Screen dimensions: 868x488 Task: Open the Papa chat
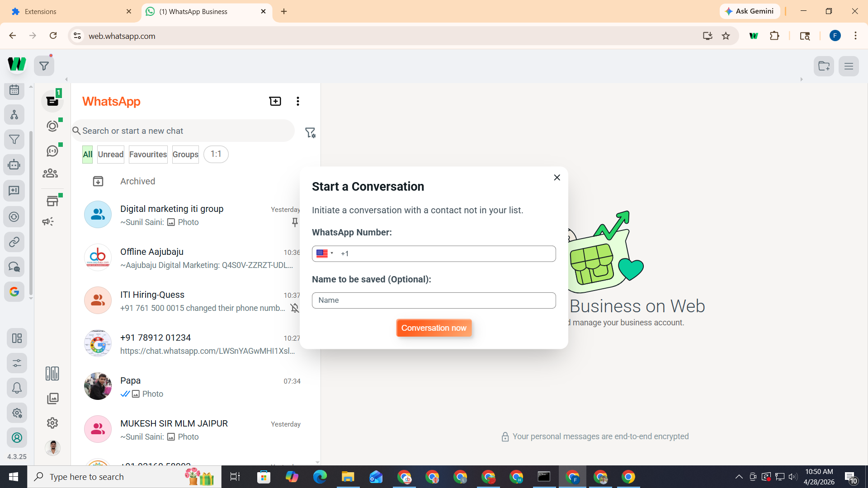pyautogui.click(x=194, y=387)
